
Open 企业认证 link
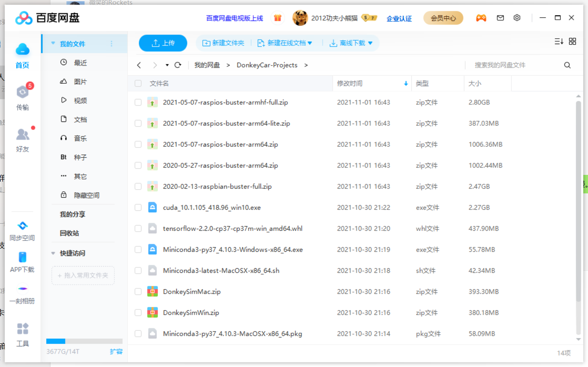click(399, 18)
